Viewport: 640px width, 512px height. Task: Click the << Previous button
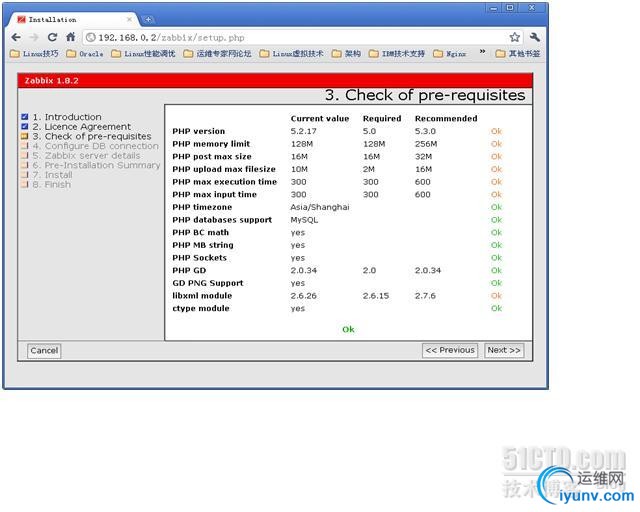click(450, 350)
